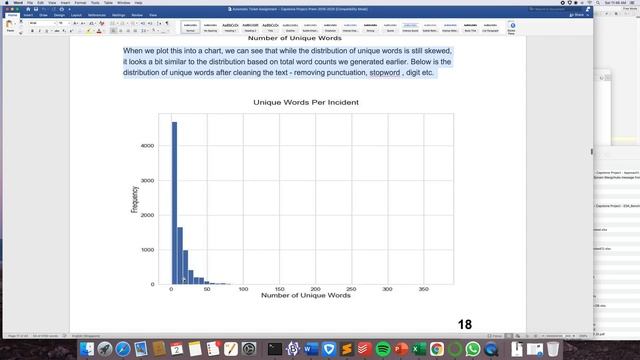The height and width of the screenshot is (360, 640).
Task: Select the Heading 2 style
Action: click(250, 27)
